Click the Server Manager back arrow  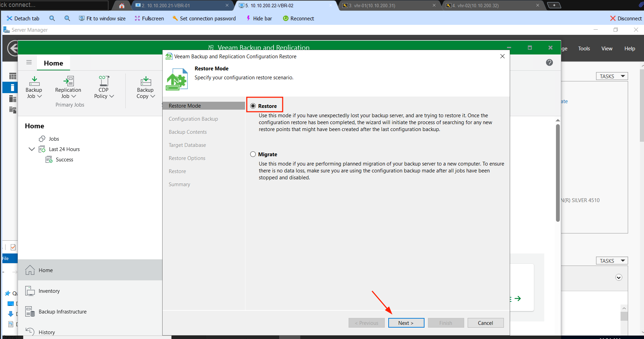click(13, 48)
